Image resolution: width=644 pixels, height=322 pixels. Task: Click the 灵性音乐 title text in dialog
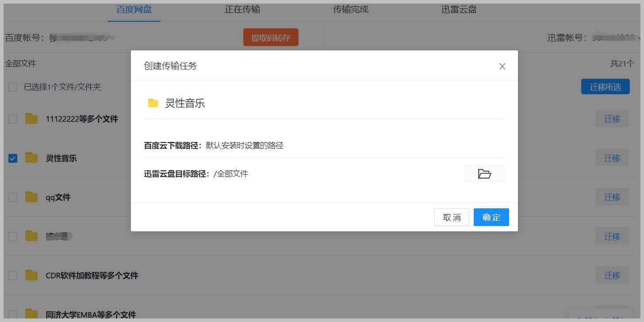tap(185, 103)
